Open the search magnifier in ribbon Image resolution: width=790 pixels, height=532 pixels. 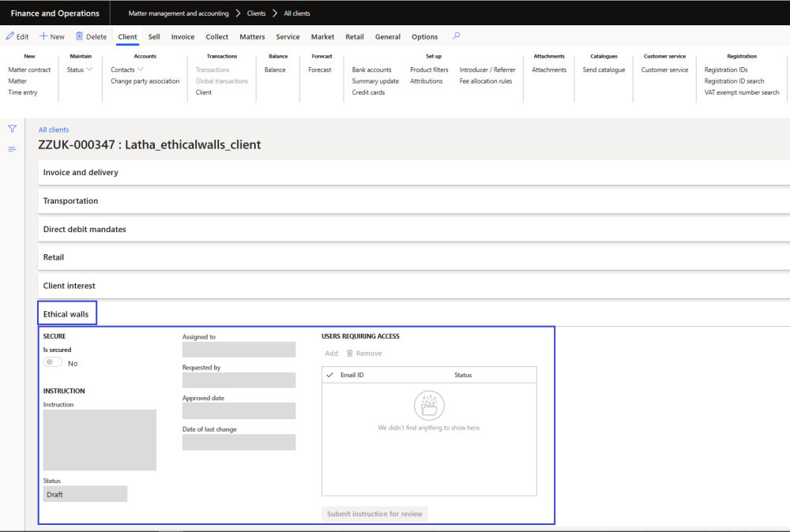tap(456, 36)
